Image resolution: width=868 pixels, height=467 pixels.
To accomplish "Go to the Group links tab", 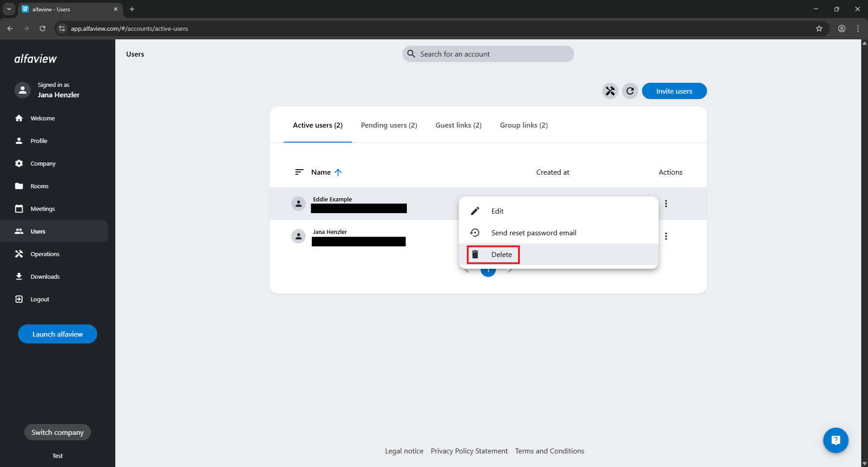I will click(x=524, y=125).
